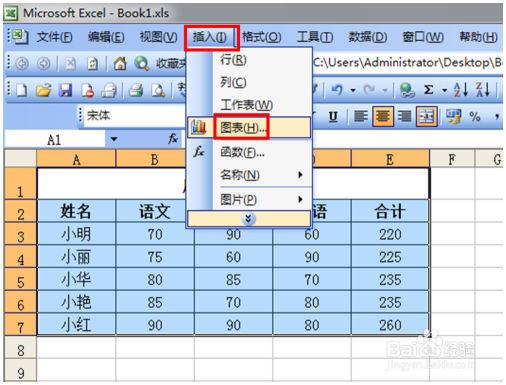This screenshot has height=385, width=506.
Task: Click the Undo arrow icon
Action: tap(337, 89)
